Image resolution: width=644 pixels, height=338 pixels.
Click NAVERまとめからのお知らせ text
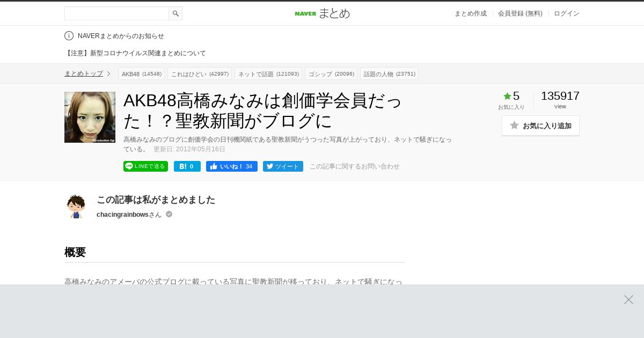[121, 36]
